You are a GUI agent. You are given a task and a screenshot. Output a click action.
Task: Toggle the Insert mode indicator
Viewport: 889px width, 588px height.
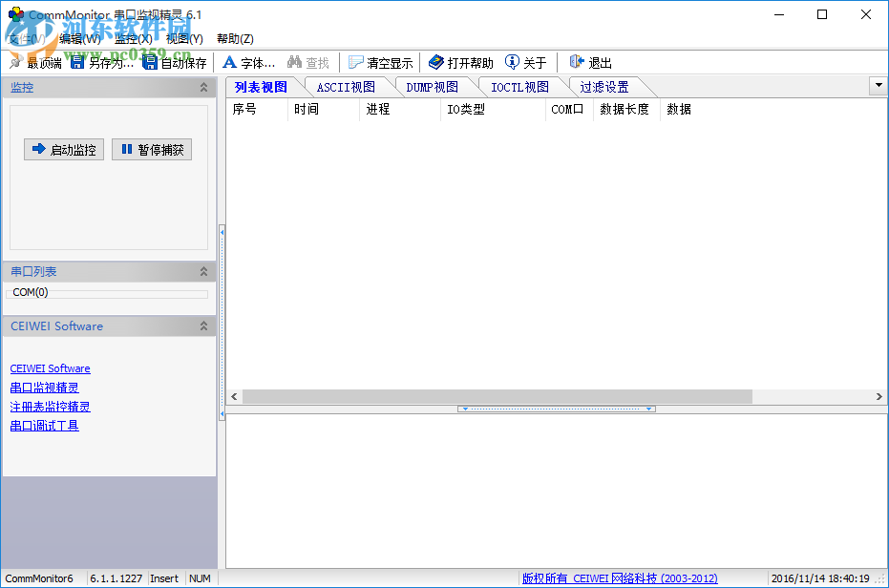(164, 577)
